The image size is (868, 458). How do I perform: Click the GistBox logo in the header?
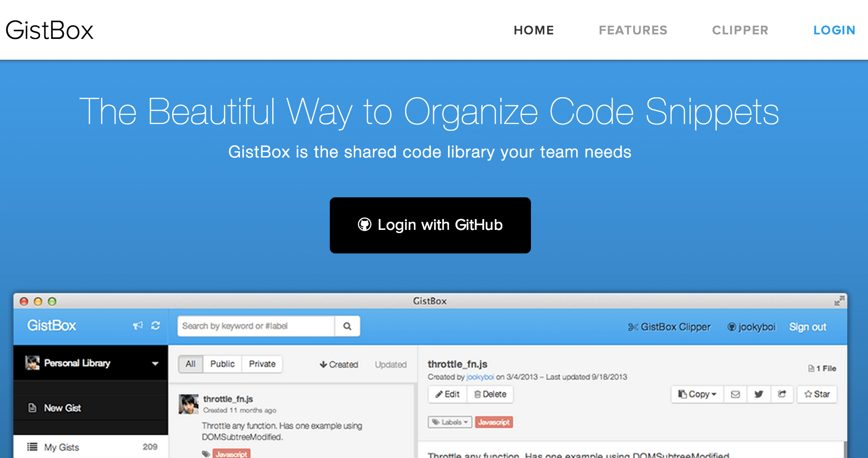point(49,30)
